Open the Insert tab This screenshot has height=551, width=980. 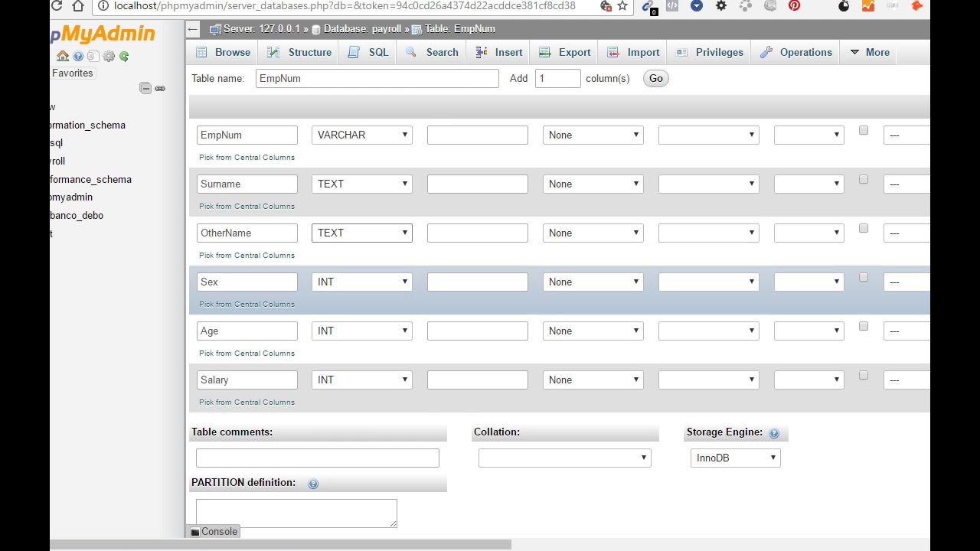(x=498, y=52)
